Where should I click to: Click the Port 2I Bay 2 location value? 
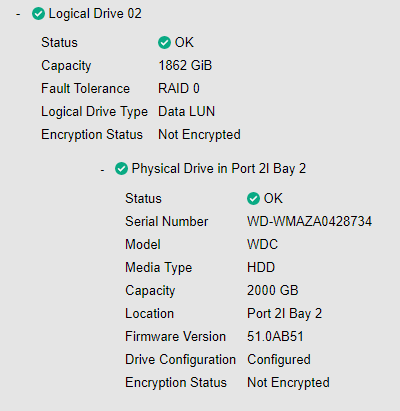coord(284,314)
